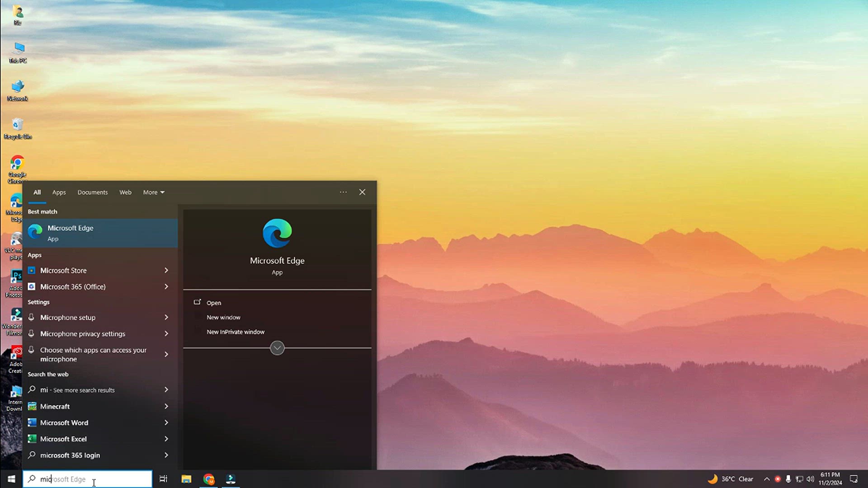This screenshot has width=868, height=488.
Task: Expand microsoft 365 login result arrow
Action: [x=166, y=455]
